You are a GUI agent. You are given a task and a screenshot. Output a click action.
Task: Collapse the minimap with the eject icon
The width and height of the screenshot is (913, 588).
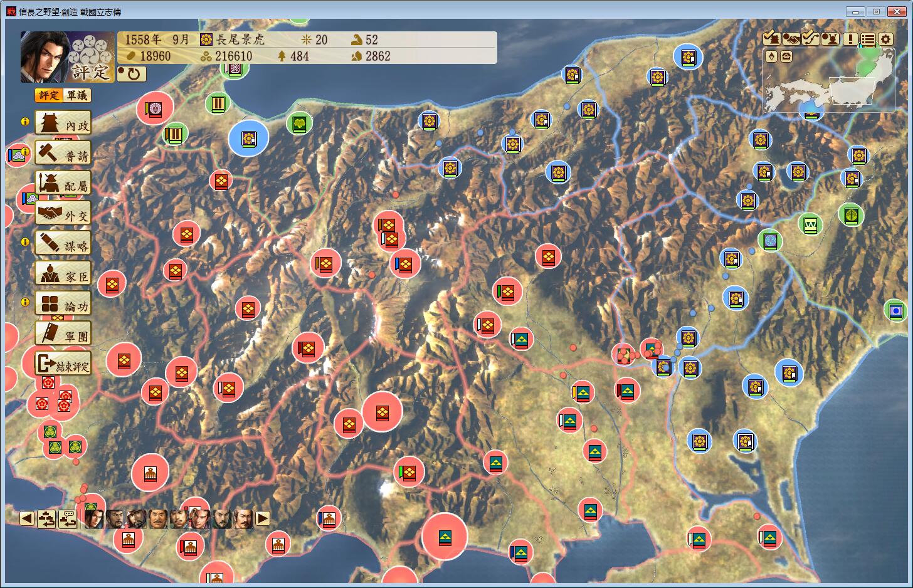pyautogui.click(x=786, y=56)
